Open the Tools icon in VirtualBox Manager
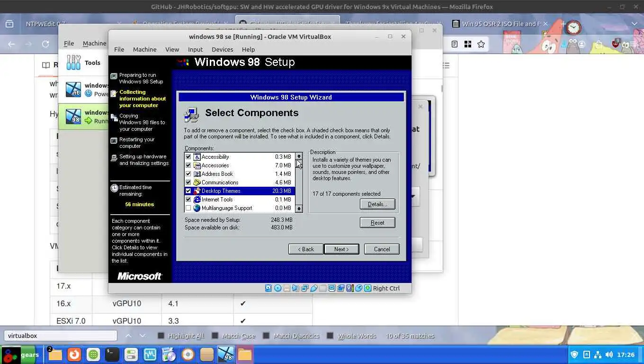644x364 pixels. click(73, 63)
